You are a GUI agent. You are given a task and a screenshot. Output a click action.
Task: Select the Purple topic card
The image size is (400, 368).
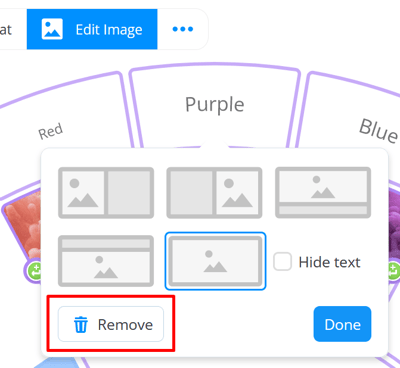[x=215, y=105]
